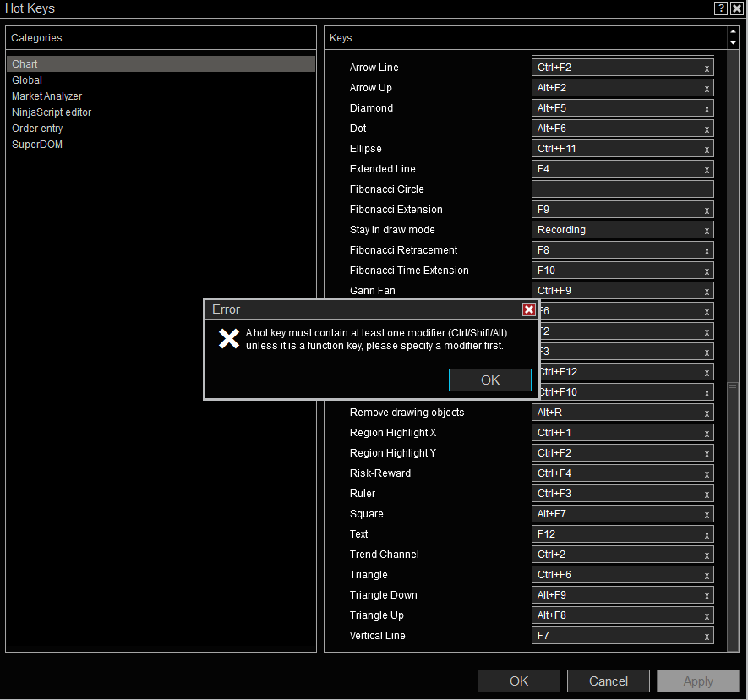Click the Triangle Ctrl+F6 key field
This screenshot has width=748, height=700.
point(623,575)
